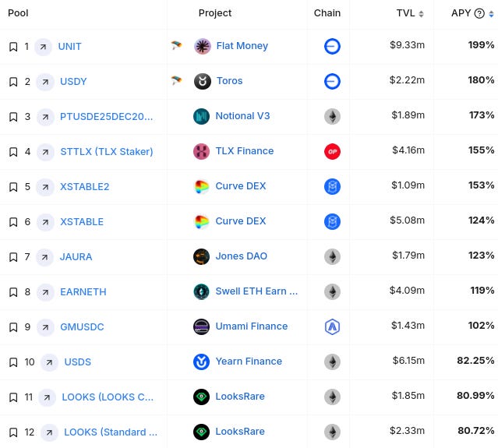498x448 pixels.
Task: Open external link arrow for LOOKS Standard pool
Action: [x=49, y=432]
